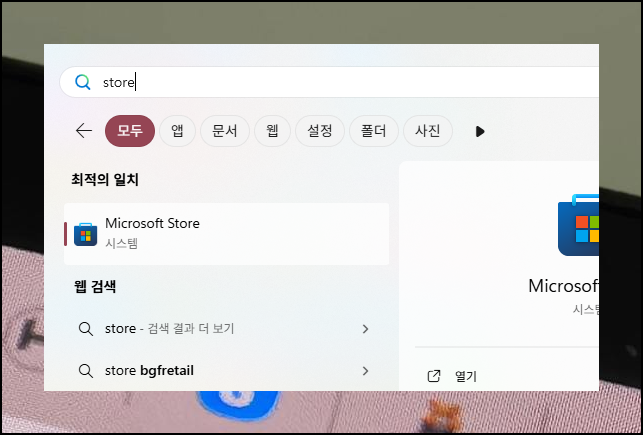
Task: Go back using the left arrow
Action: (84, 131)
